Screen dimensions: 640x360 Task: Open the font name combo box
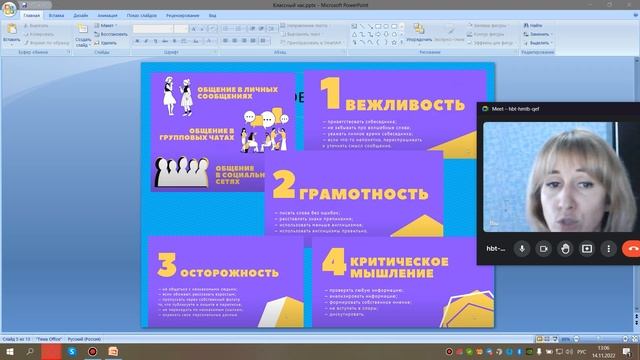point(153,29)
